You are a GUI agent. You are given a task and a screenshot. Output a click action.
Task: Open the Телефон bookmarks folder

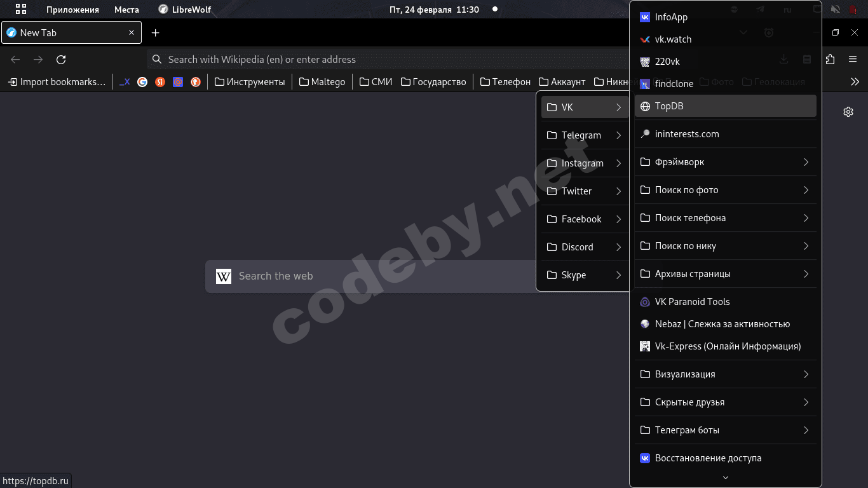pyautogui.click(x=506, y=82)
